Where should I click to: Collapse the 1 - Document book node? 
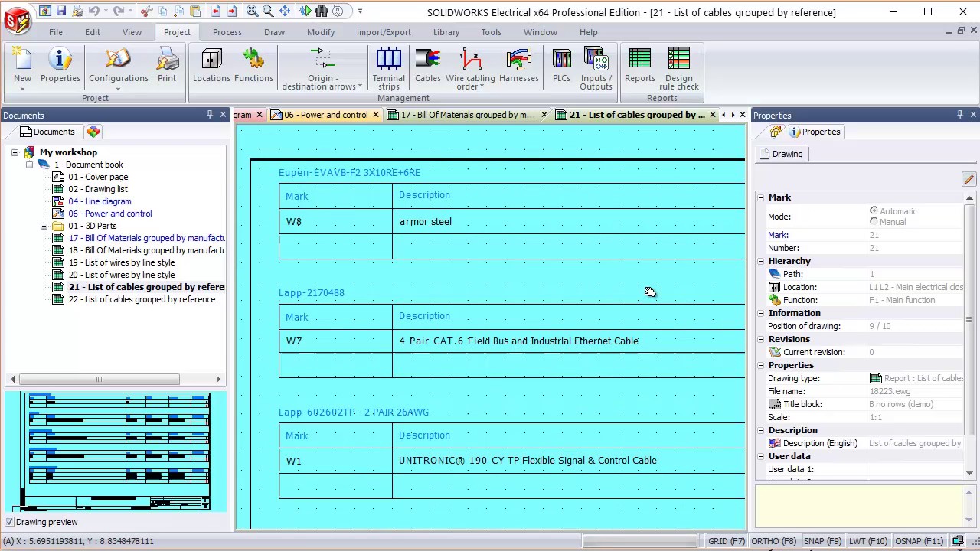[x=29, y=165]
